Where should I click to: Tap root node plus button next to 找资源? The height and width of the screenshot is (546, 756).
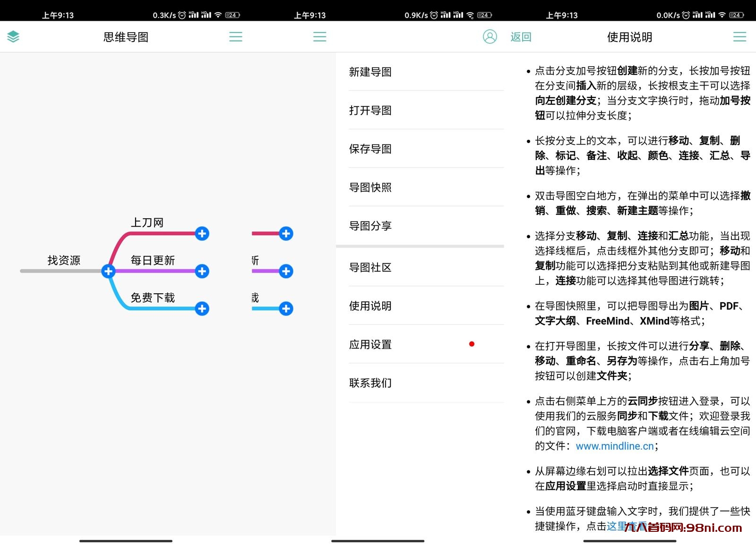point(108,271)
